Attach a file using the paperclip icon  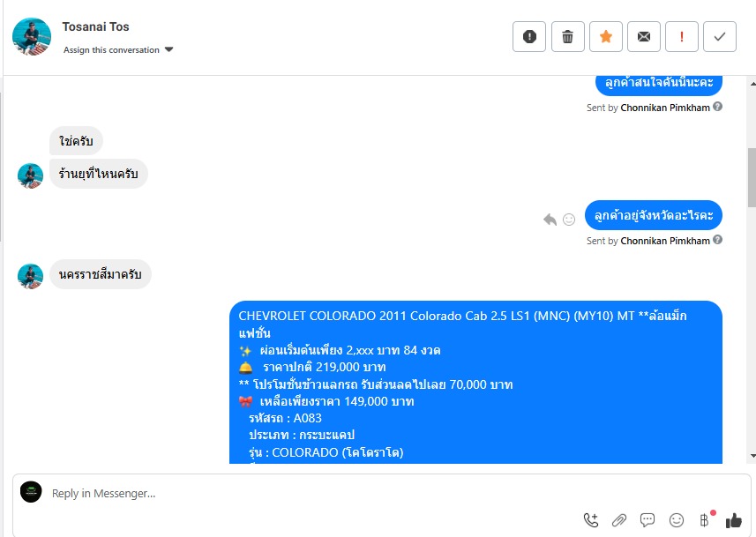point(619,520)
